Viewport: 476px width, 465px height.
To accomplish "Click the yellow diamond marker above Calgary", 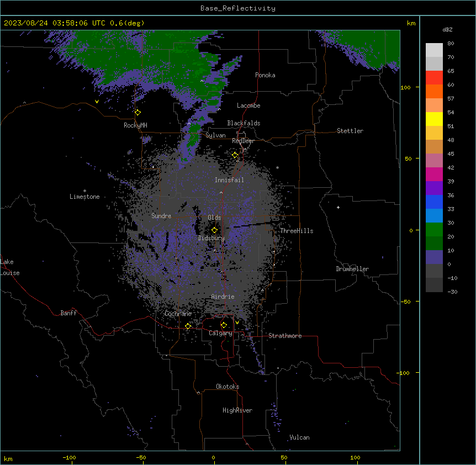I will [x=224, y=325].
